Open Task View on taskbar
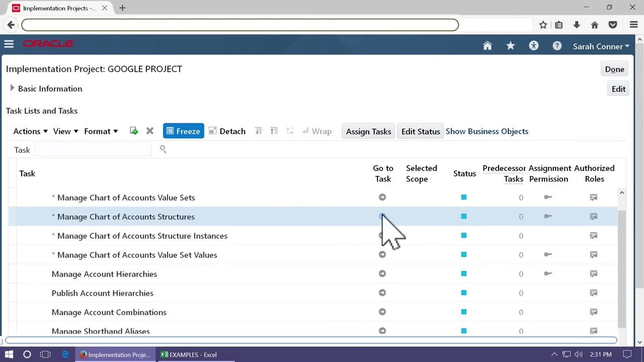 click(45, 354)
